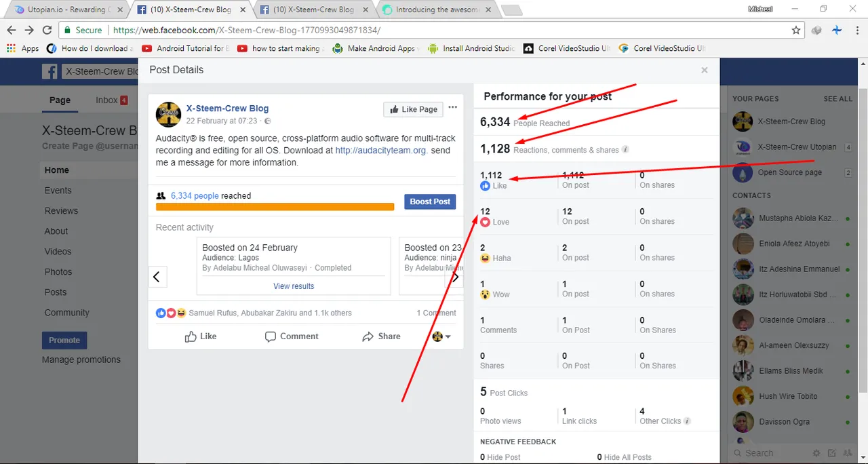Click the Boost Post button
868x464 pixels.
click(430, 201)
